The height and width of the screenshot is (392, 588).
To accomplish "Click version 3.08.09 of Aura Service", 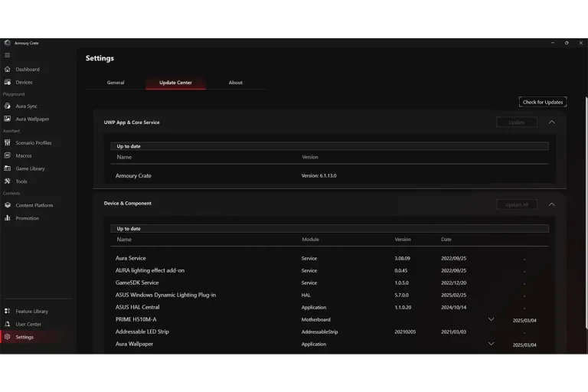I will tap(402, 259).
